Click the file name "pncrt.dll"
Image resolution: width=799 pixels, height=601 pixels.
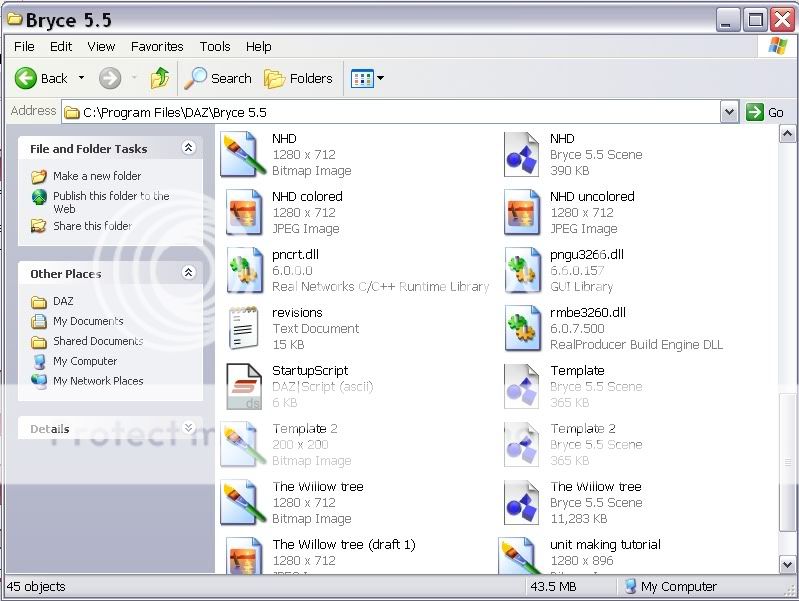296,255
